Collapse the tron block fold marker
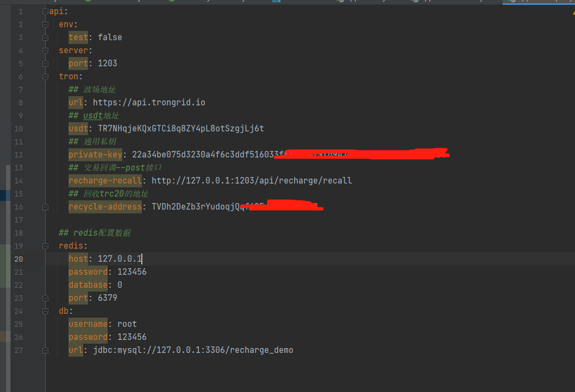 click(x=46, y=77)
